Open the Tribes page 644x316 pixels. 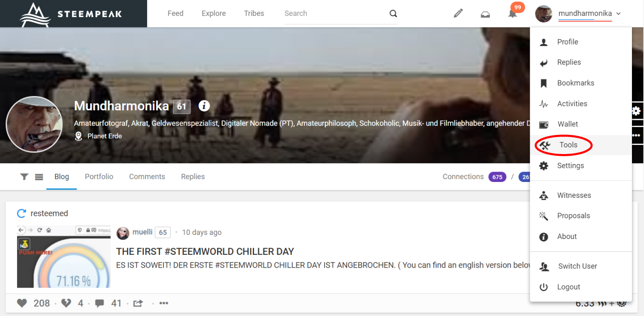(254, 13)
